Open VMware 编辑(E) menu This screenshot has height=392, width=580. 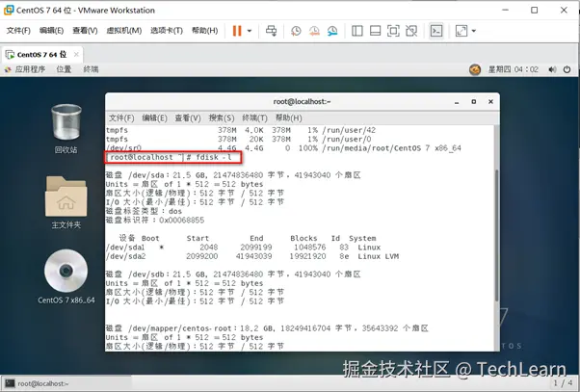51,30
